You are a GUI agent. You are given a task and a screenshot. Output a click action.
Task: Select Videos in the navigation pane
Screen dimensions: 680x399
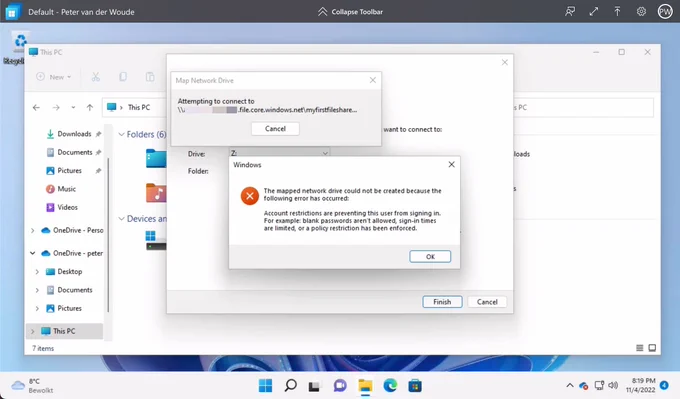(62, 207)
